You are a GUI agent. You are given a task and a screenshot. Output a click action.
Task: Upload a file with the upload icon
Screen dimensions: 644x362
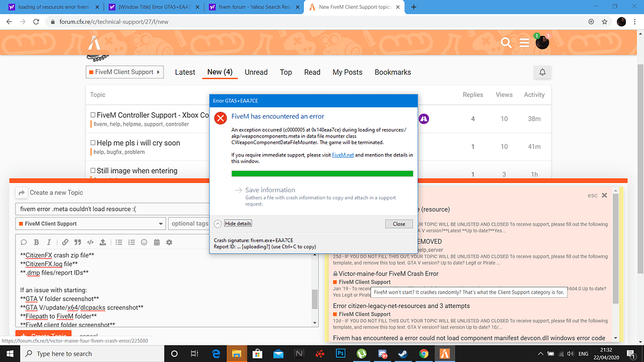tap(103, 242)
